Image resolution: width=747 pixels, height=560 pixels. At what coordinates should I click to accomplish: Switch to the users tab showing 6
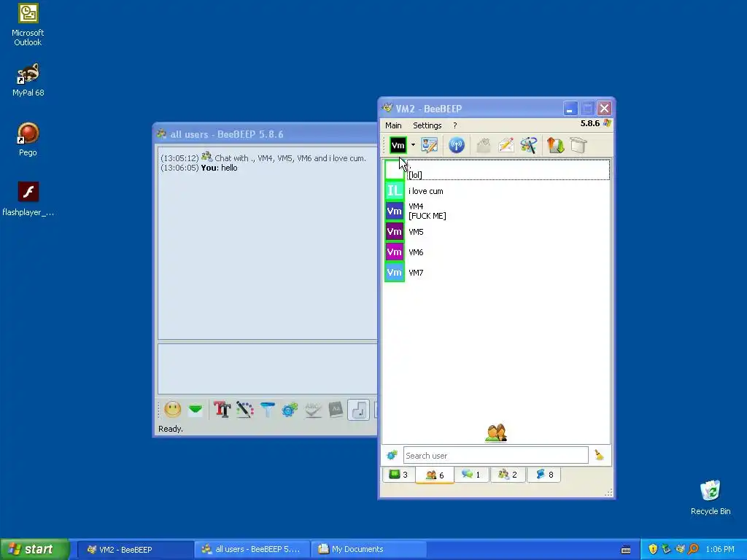pos(435,475)
